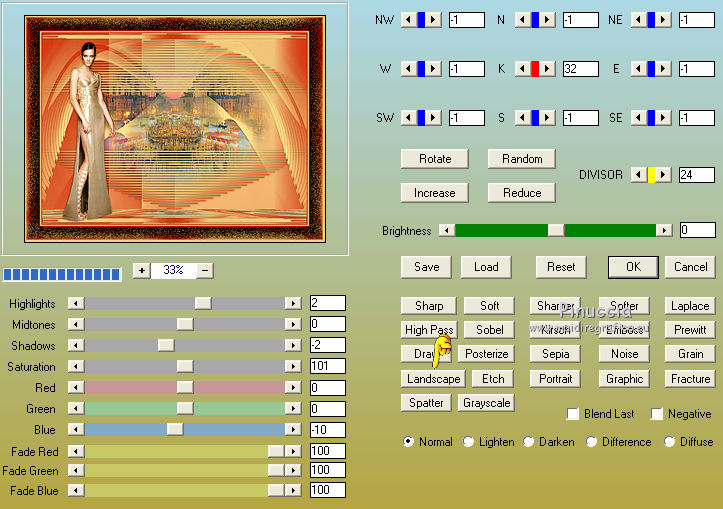Apply the Grayscale preset
The image size is (723, 509).
click(486, 402)
